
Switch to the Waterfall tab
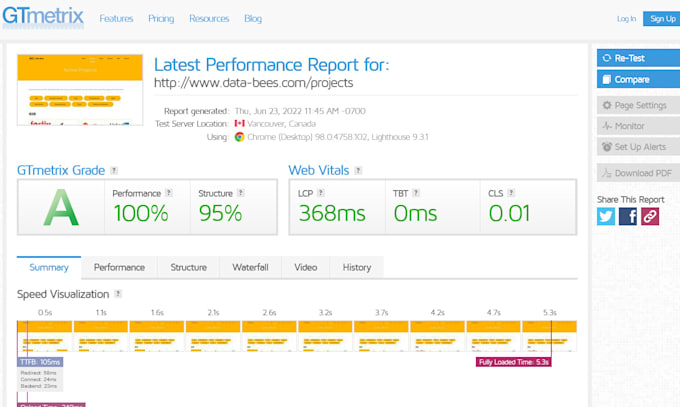tap(250, 267)
